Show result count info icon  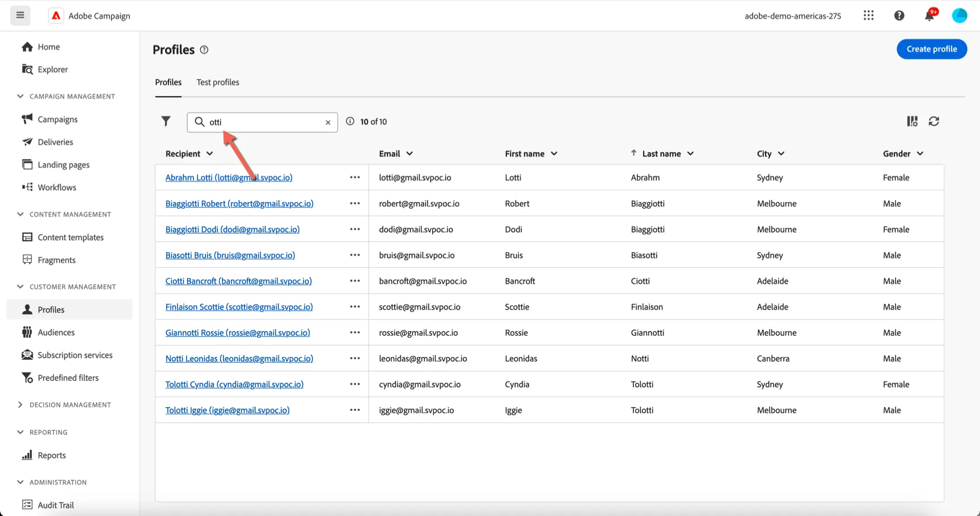pyautogui.click(x=350, y=121)
